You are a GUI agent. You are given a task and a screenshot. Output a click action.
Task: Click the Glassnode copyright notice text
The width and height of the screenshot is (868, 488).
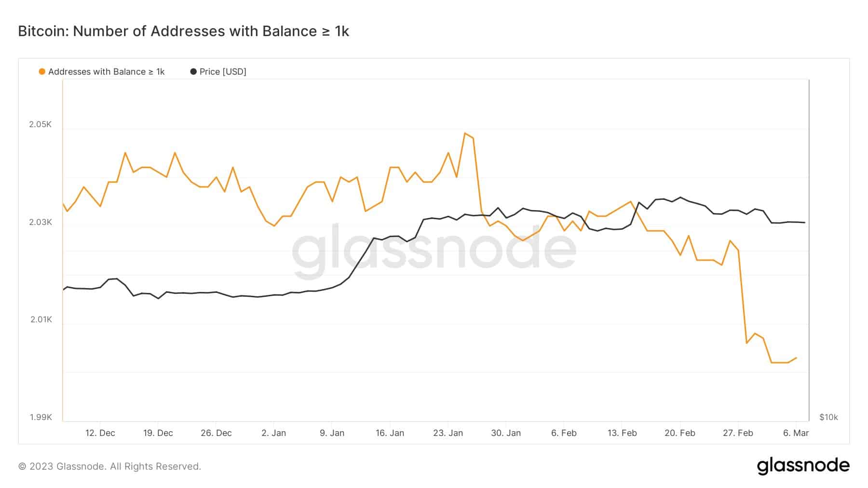pyautogui.click(x=109, y=466)
